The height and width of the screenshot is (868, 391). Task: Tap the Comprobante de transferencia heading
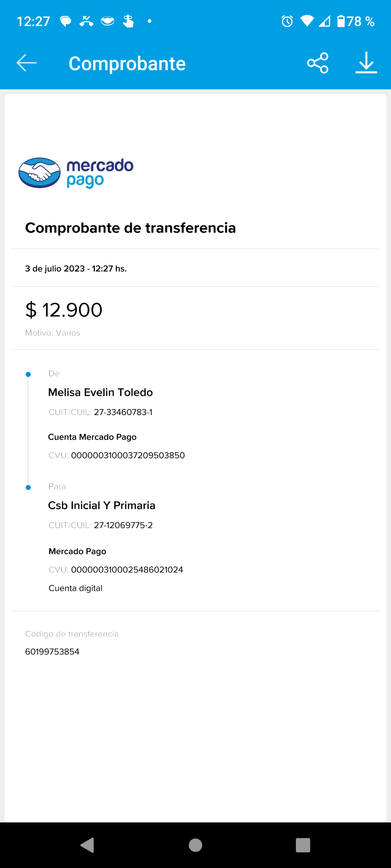(130, 228)
